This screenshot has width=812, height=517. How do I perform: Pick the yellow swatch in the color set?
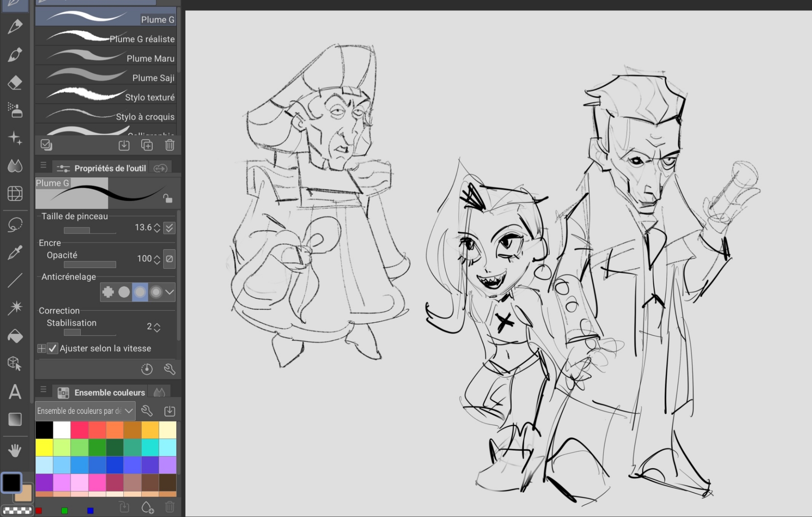click(44, 447)
